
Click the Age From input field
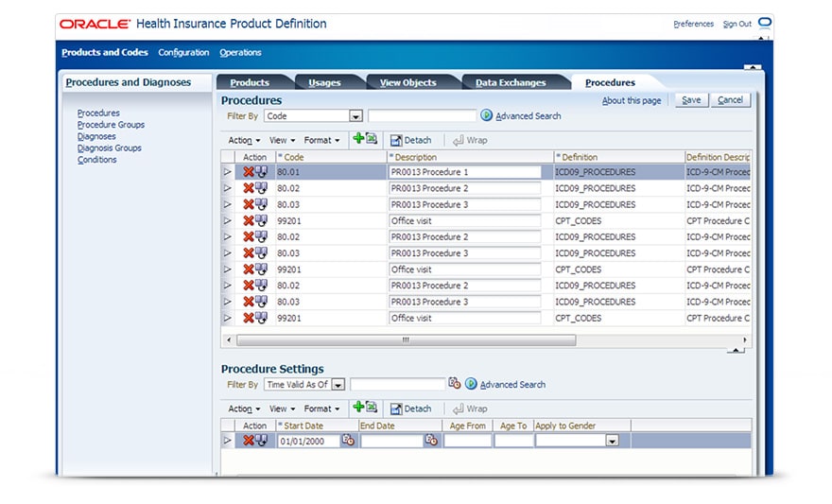tap(467, 441)
